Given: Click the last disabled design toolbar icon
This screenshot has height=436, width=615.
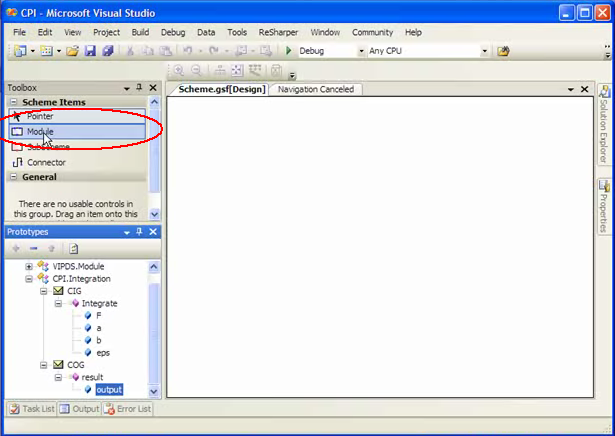Looking at the screenshot, I should [277, 71].
